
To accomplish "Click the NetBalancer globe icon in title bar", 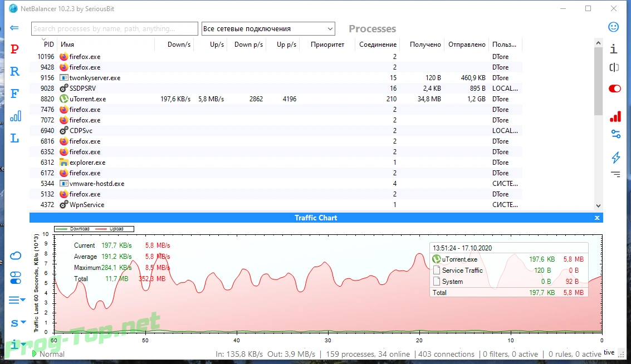I will (13, 8).
